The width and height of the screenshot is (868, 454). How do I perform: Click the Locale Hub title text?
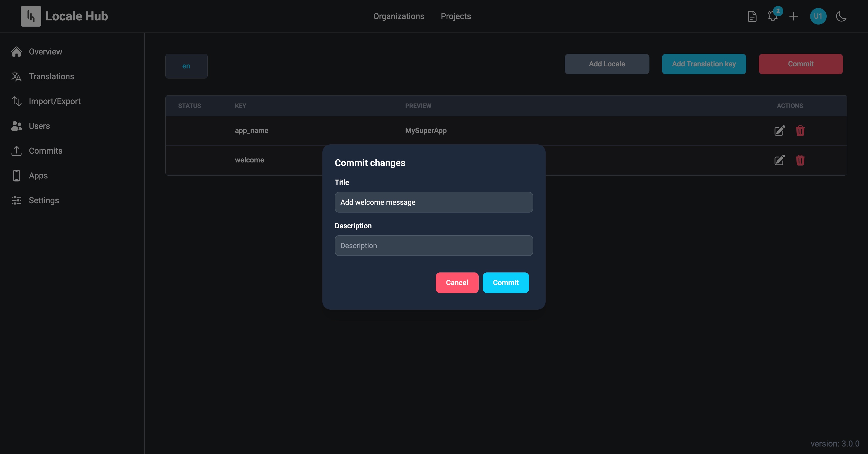76,16
